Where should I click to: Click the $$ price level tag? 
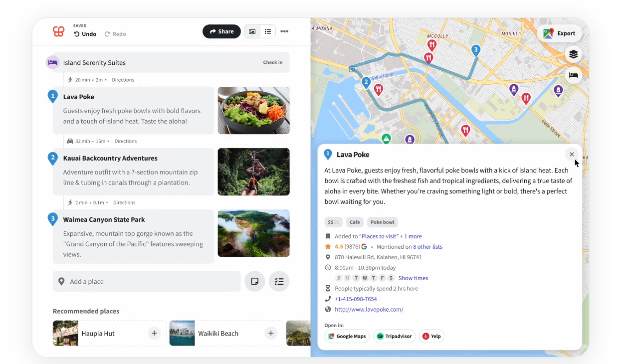point(333,222)
